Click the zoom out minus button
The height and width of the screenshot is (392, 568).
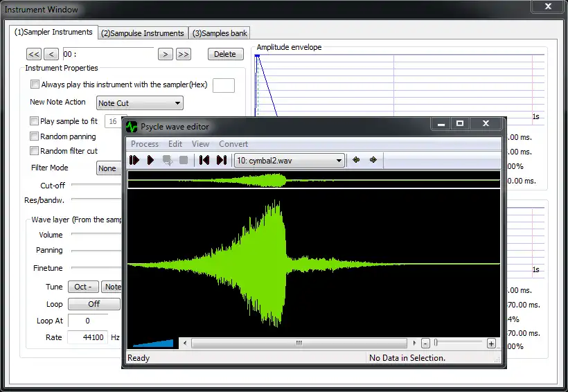click(x=425, y=343)
